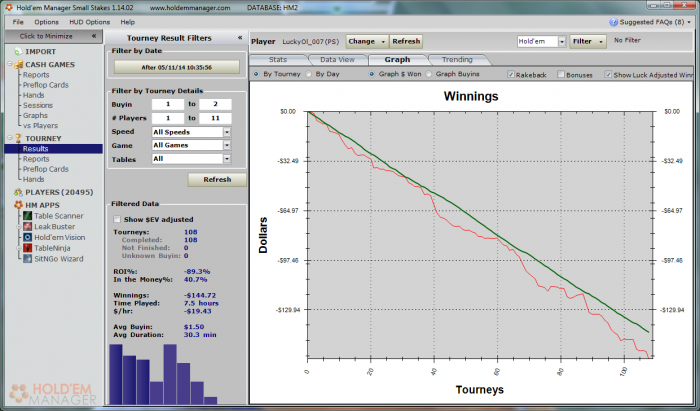Open the HUD Options menu
700x411 pixels.
89,22
